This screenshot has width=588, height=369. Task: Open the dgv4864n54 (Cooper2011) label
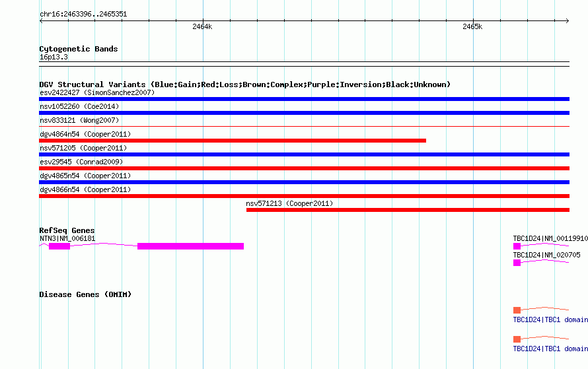85,134
